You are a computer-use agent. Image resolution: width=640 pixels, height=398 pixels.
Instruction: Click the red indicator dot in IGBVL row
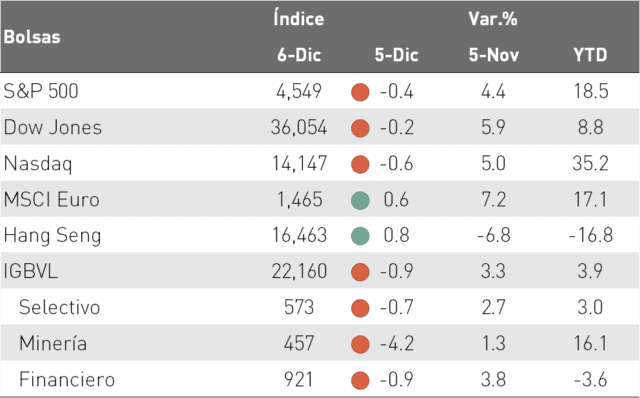pos(360,272)
